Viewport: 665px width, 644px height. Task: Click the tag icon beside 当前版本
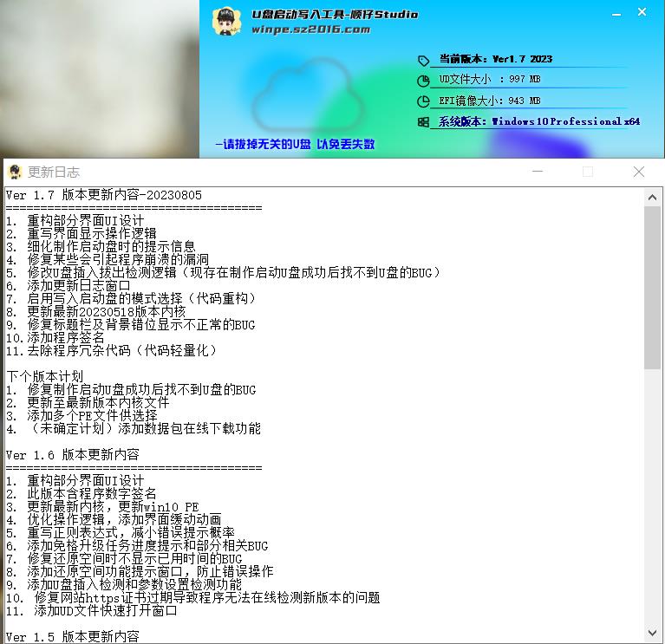(423, 61)
